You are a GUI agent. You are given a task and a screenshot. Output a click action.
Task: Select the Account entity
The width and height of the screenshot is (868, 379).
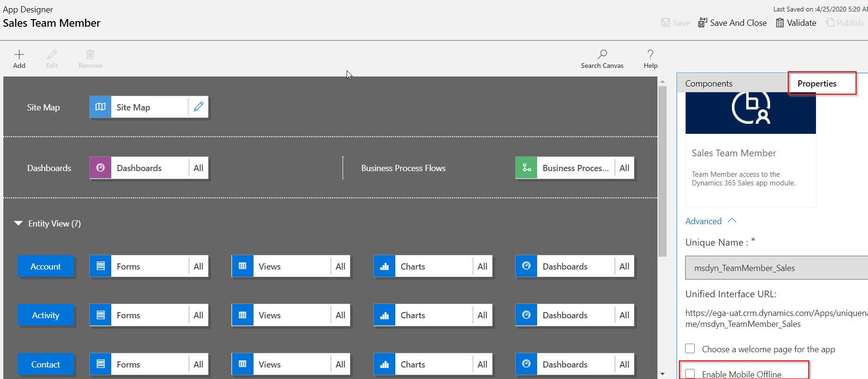(46, 266)
